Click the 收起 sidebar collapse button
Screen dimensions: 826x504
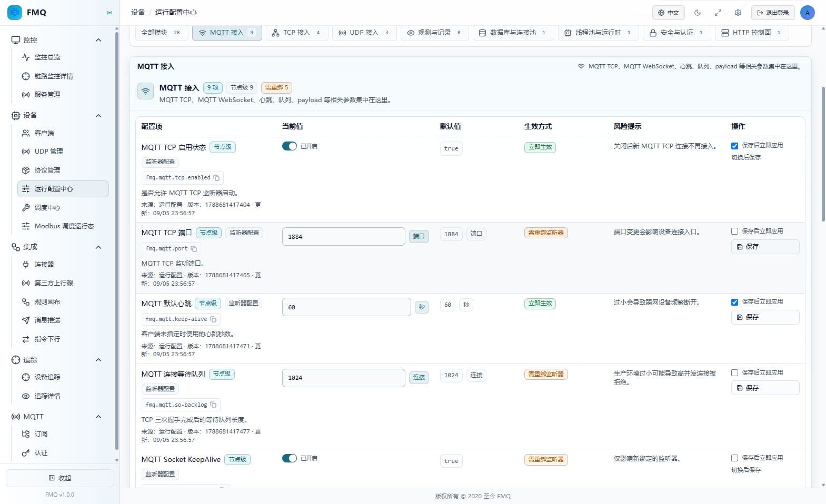pyautogui.click(x=60, y=478)
